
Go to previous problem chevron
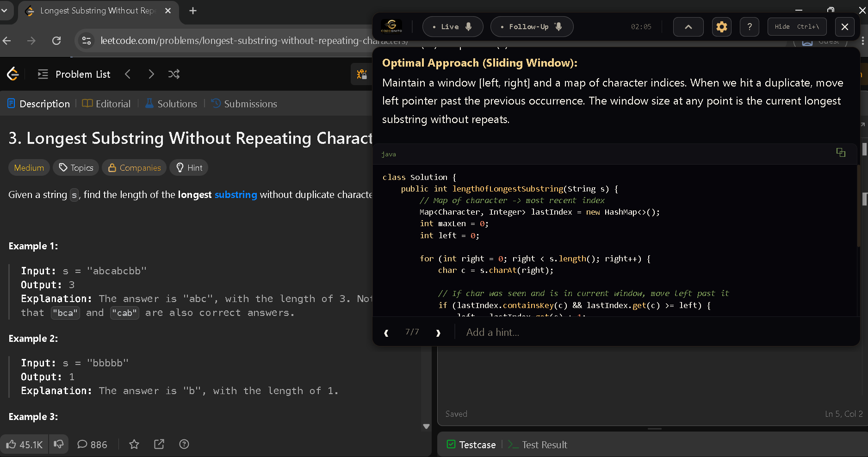pyautogui.click(x=128, y=74)
